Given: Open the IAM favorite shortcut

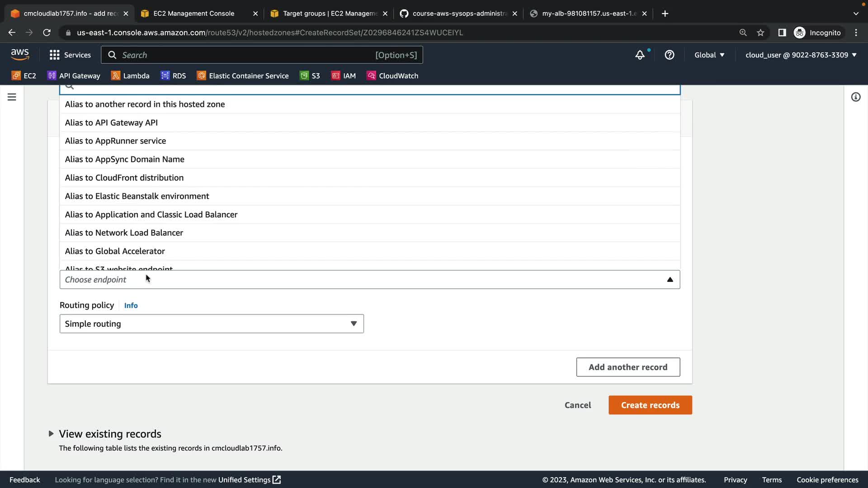Looking at the screenshot, I should 344,76.
